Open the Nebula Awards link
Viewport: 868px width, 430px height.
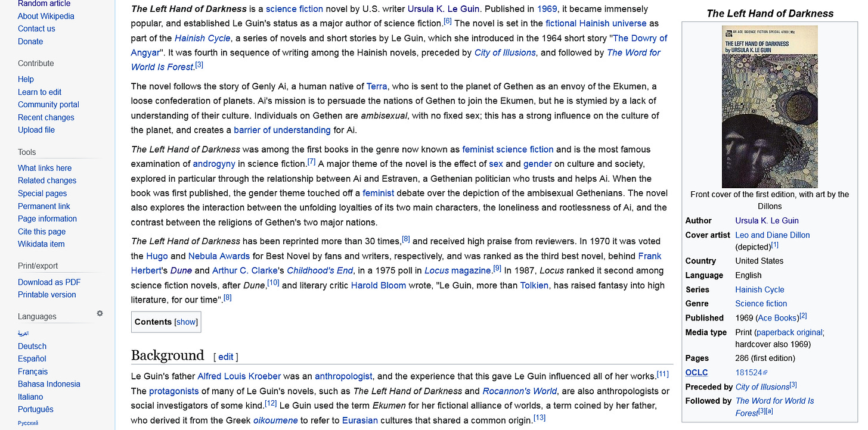220,256
